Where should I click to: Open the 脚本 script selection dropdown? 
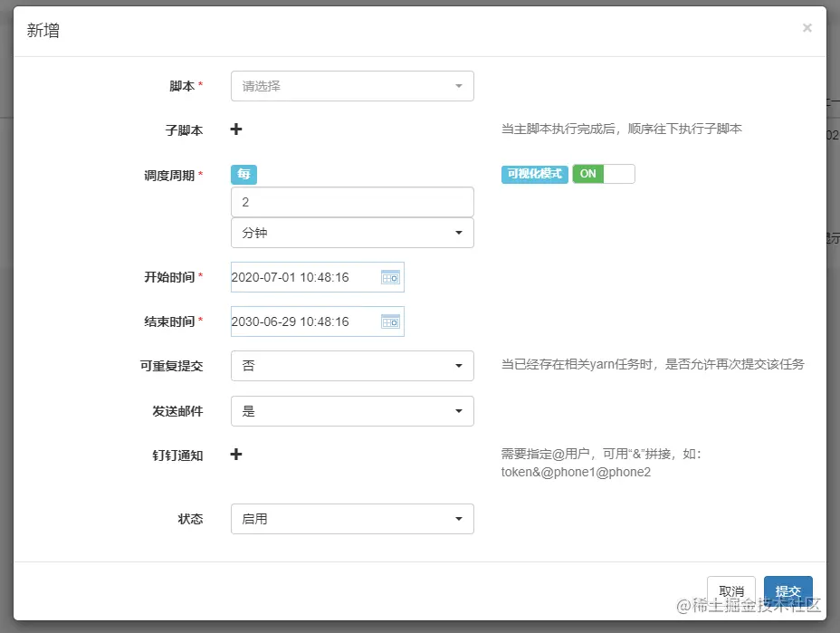click(x=352, y=85)
